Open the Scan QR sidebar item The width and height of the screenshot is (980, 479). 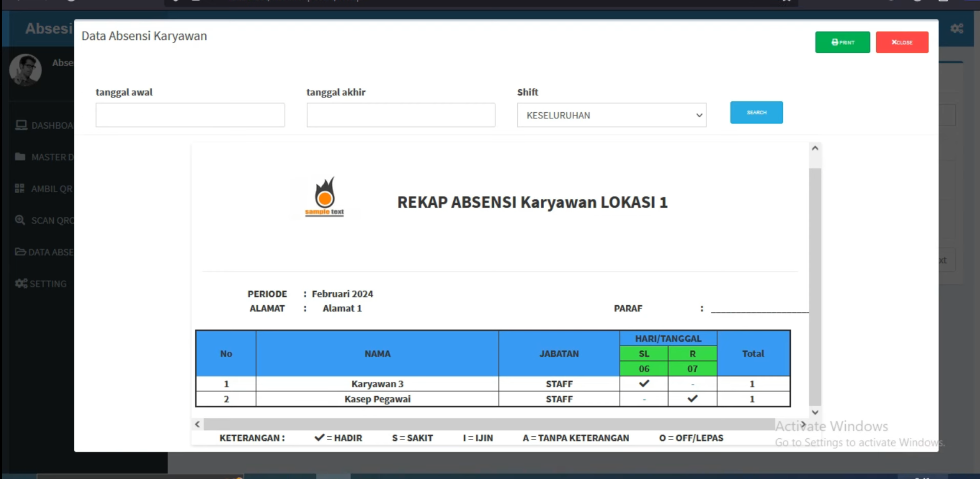[44, 220]
